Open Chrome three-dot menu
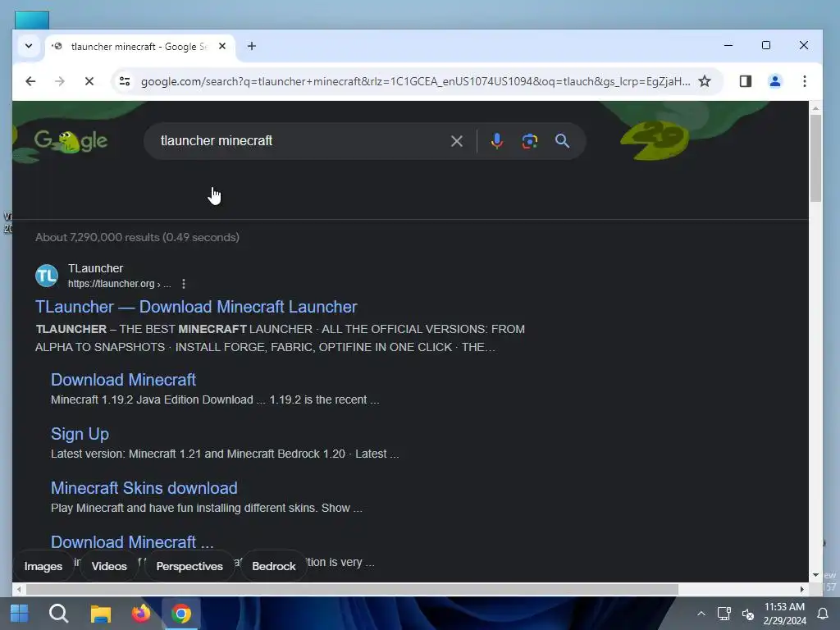The width and height of the screenshot is (840, 630). click(805, 81)
